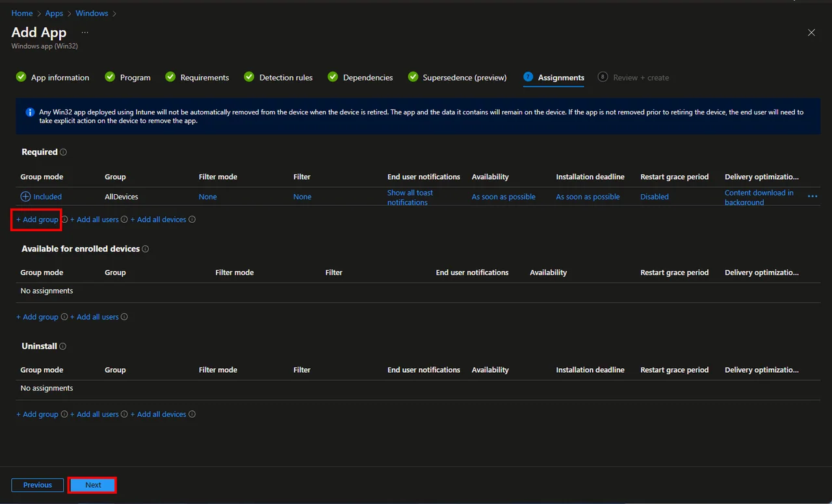Add all users under Available for enrolled devices

pyautogui.click(x=94, y=317)
